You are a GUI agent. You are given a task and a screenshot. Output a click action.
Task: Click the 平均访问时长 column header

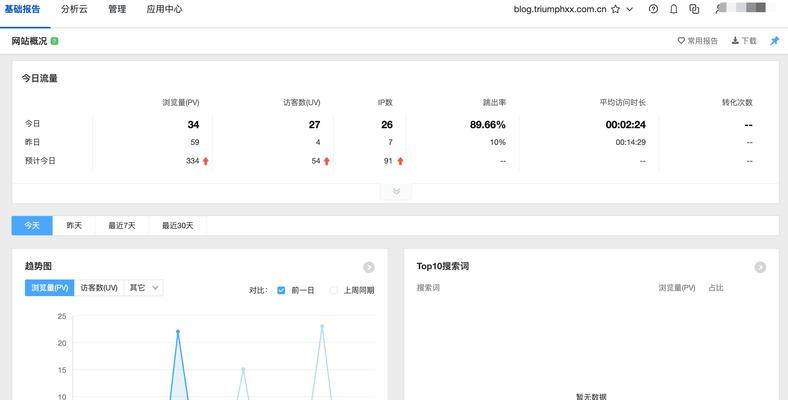[622, 103]
